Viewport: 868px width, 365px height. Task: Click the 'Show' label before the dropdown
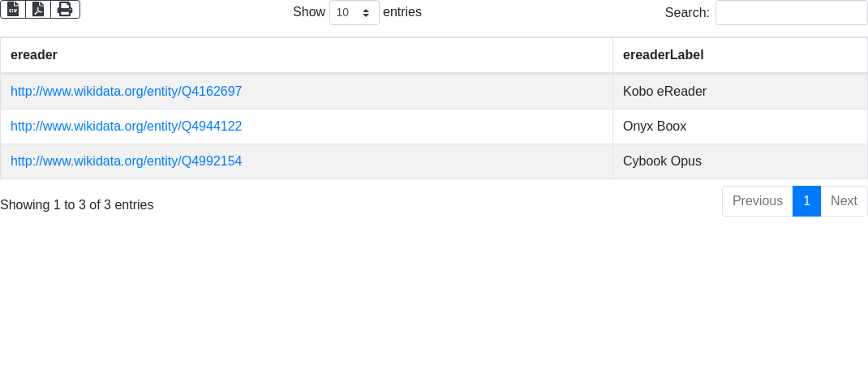(309, 12)
